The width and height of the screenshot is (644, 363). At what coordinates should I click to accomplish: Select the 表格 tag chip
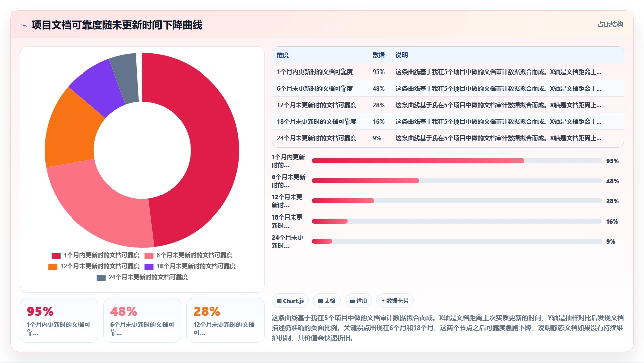click(x=327, y=301)
